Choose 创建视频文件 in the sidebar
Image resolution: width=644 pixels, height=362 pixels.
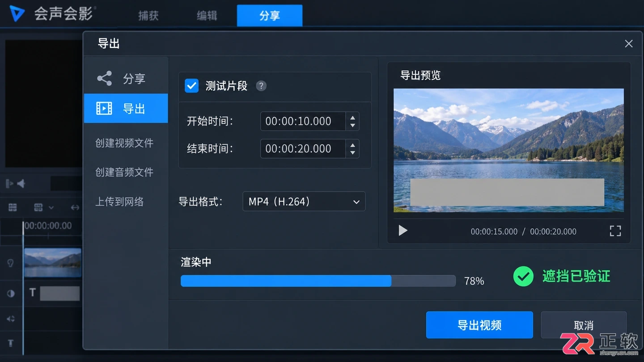(124, 143)
